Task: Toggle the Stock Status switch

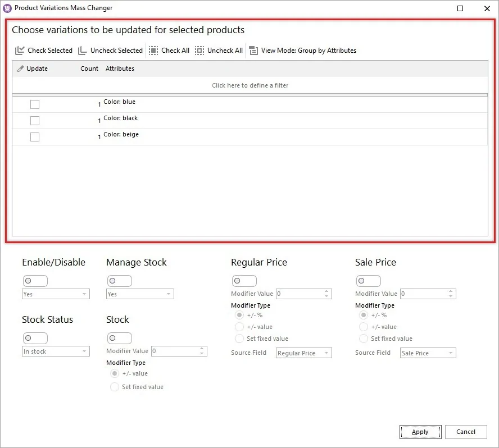Action: coord(35,338)
